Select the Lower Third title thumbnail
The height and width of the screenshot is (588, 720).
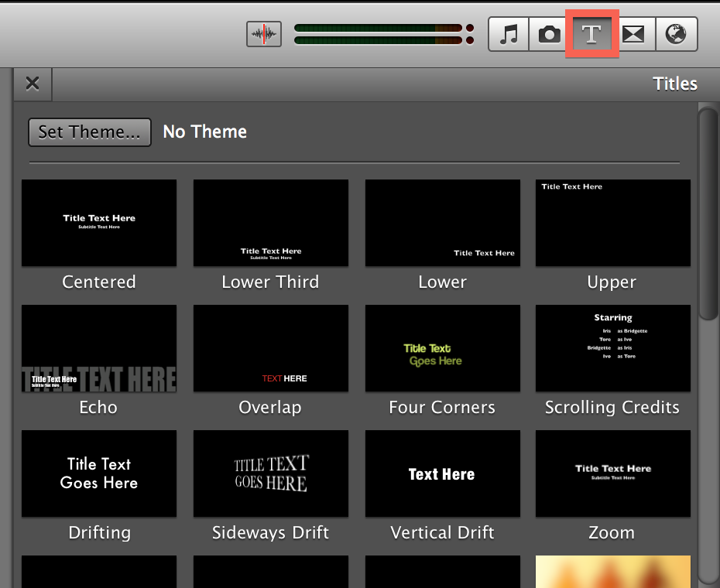pyautogui.click(x=271, y=223)
